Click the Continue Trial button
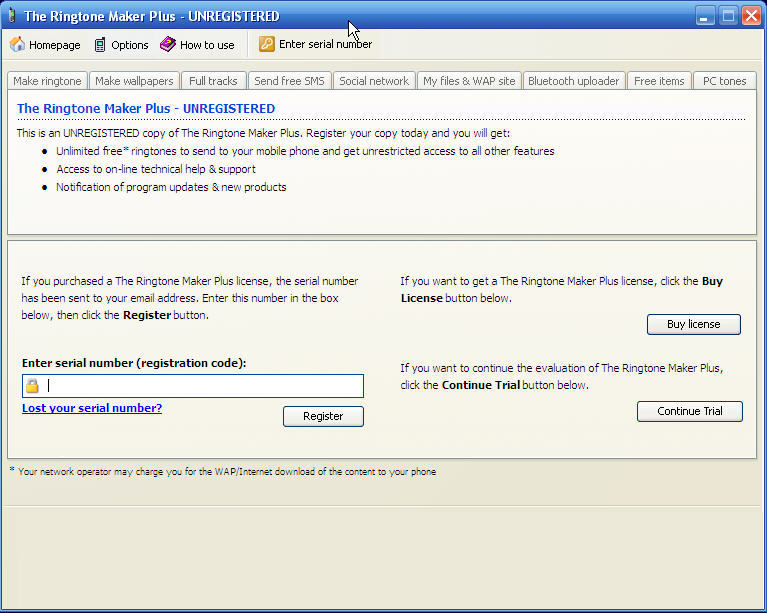The image size is (767, 613). coord(690,411)
